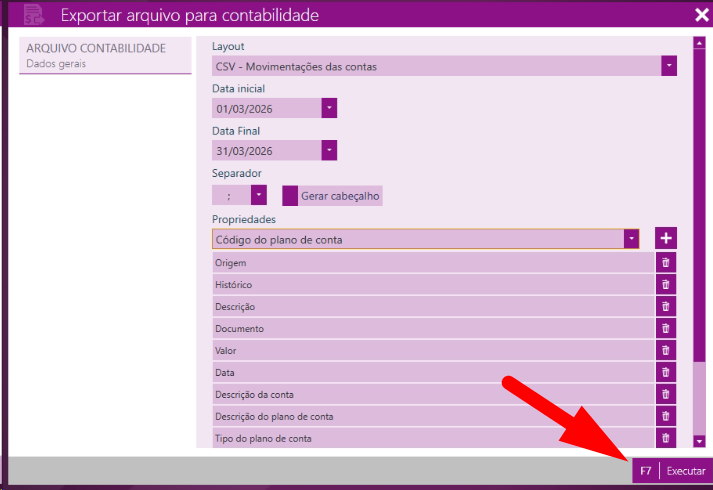Expand the Data inicial date picker
This screenshot has height=490, width=713.
329,108
